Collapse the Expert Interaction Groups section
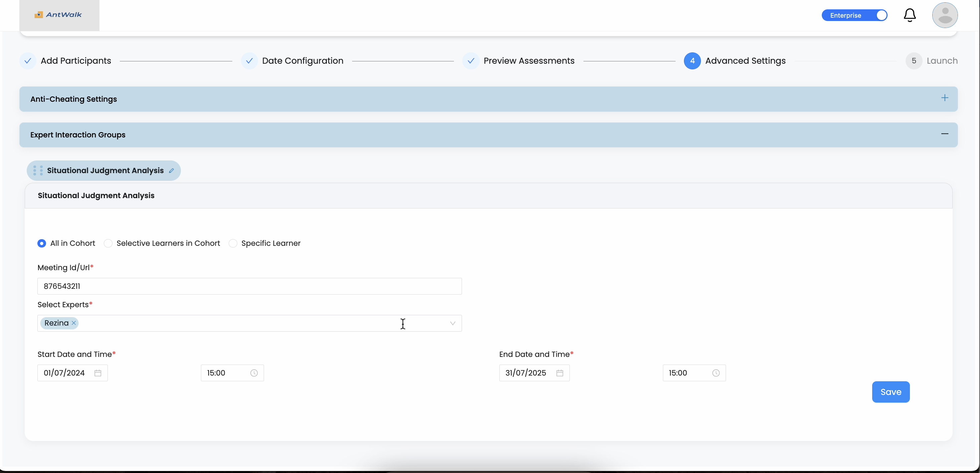 [x=945, y=134]
